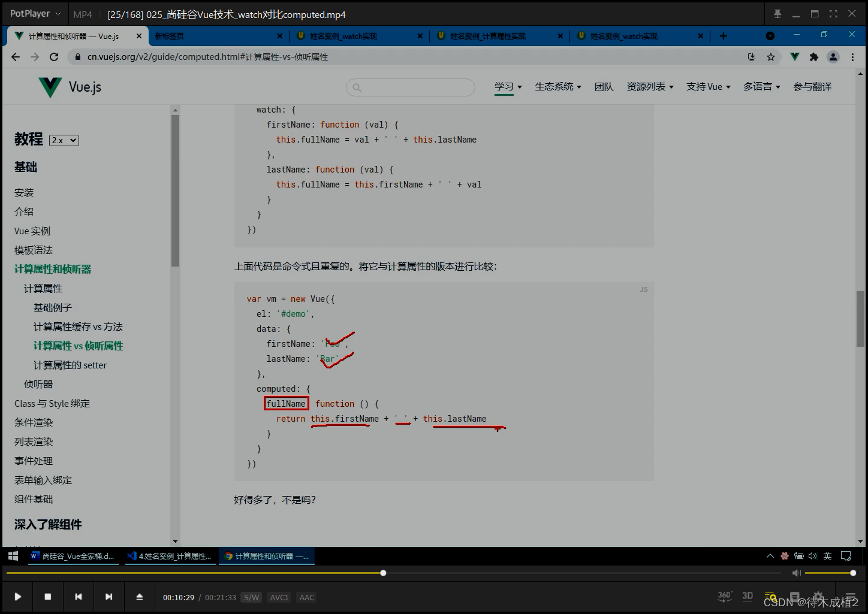The width and height of the screenshot is (868, 614).
Task: Expand the 支持 Vue dropdown
Action: 709,87
